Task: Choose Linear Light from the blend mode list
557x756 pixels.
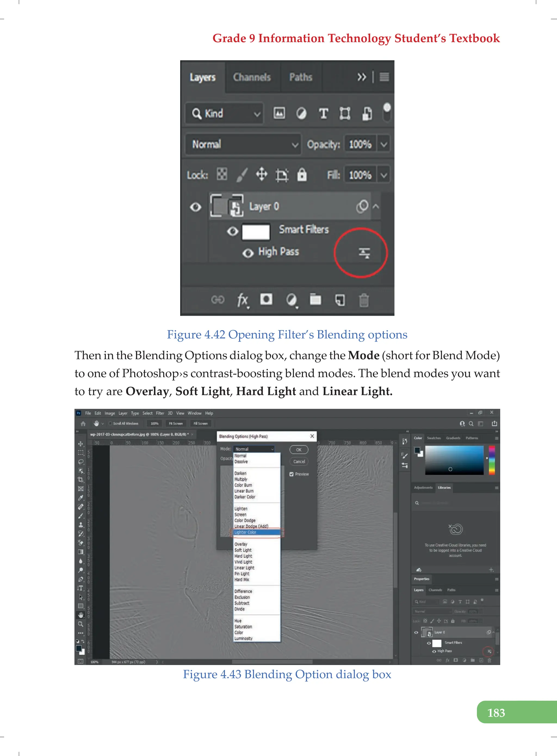Action: pos(257,568)
